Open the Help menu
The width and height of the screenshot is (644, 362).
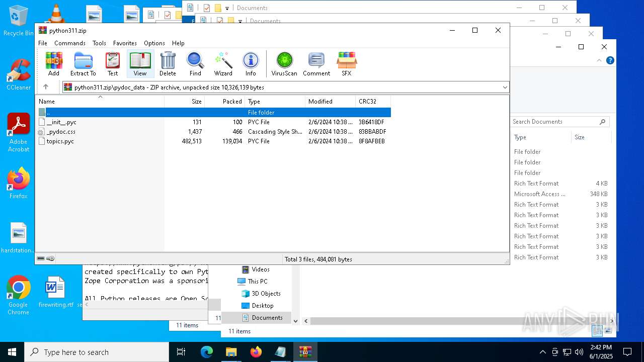(x=178, y=43)
